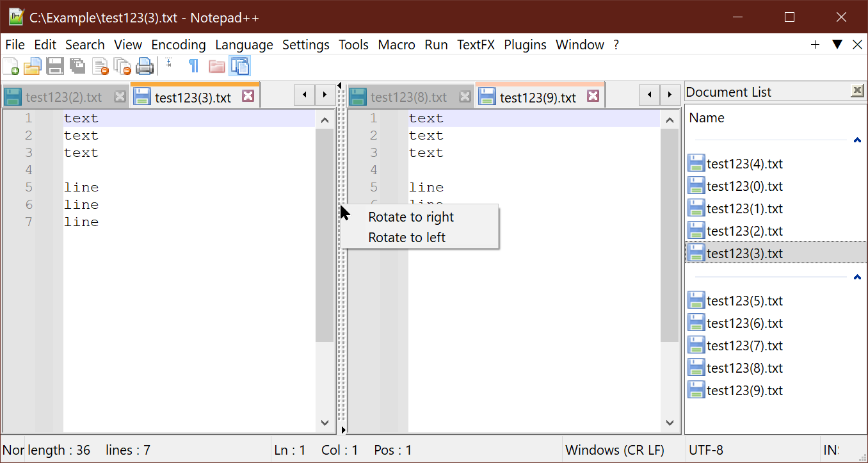
Task: Click the Save All toolbar icon
Action: tap(77, 66)
